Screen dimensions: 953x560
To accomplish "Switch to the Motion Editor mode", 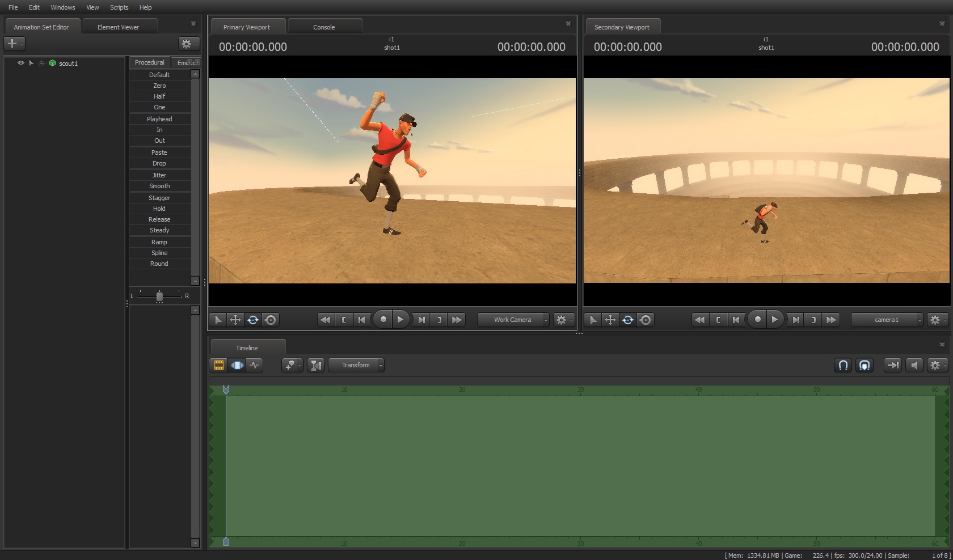I will pyautogui.click(x=237, y=366).
